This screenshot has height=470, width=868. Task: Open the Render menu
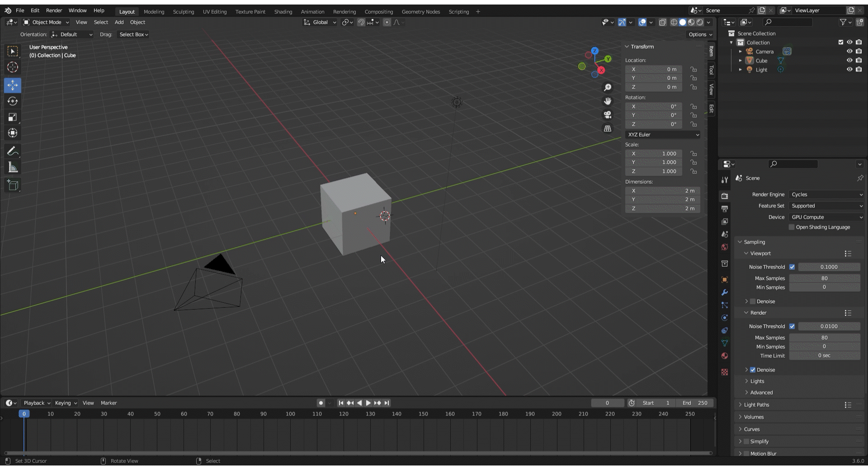point(54,10)
